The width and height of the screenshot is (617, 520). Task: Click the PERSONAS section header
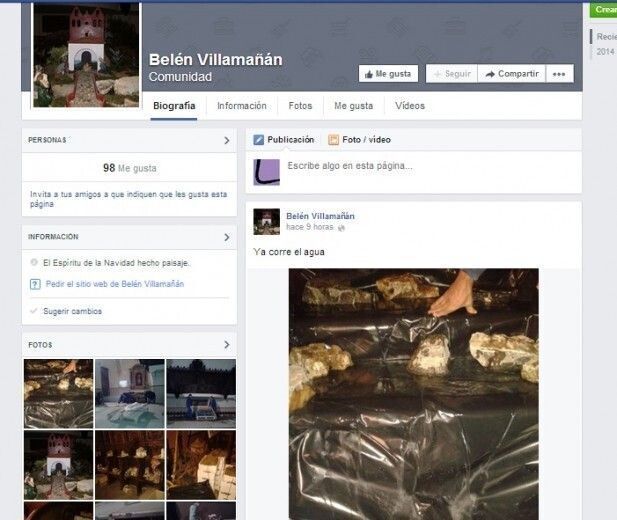[x=47, y=140]
